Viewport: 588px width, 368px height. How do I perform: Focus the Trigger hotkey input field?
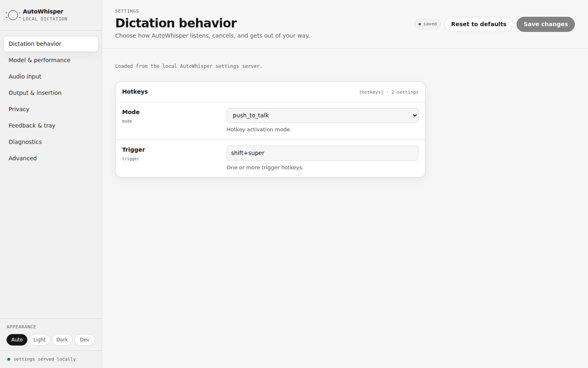point(323,153)
